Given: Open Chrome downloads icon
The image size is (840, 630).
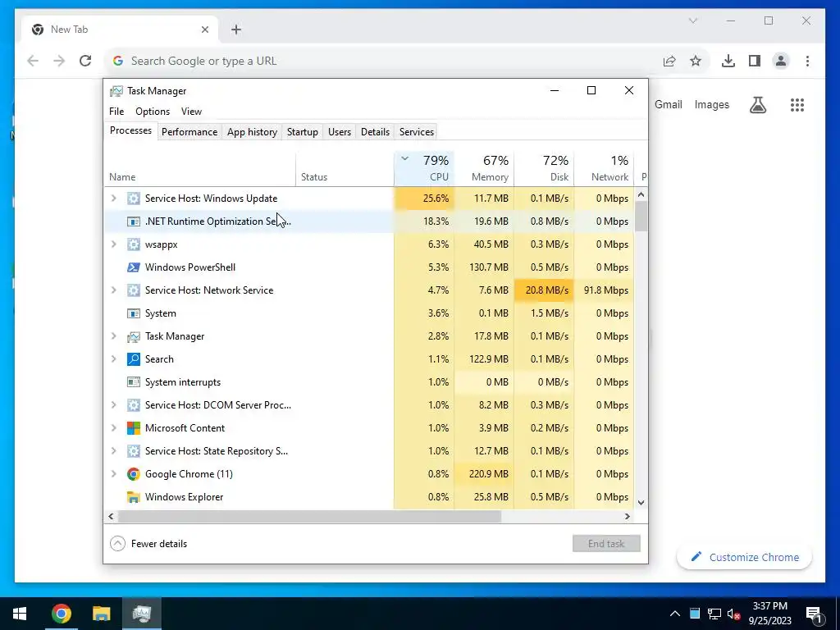Looking at the screenshot, I should 728,61.
